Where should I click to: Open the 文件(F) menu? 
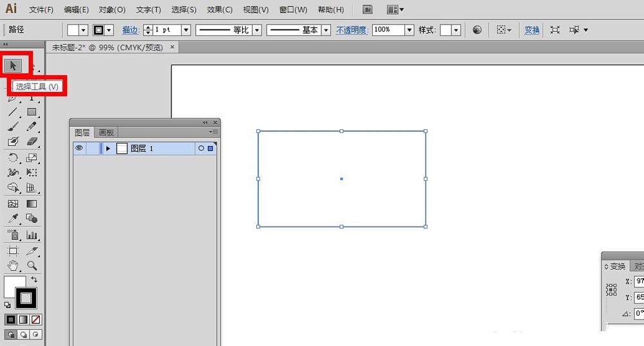[41, 10]
